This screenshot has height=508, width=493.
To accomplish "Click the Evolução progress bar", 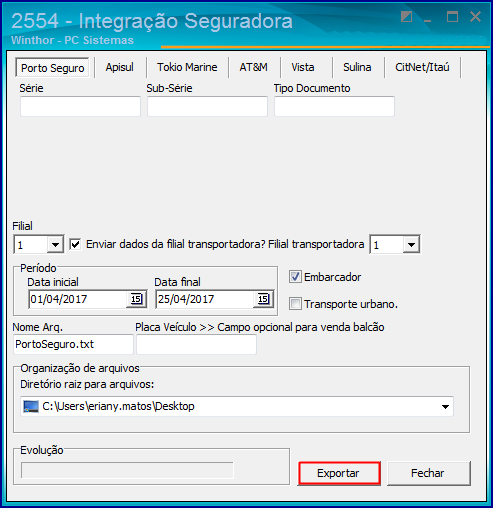I will (127, 470).
